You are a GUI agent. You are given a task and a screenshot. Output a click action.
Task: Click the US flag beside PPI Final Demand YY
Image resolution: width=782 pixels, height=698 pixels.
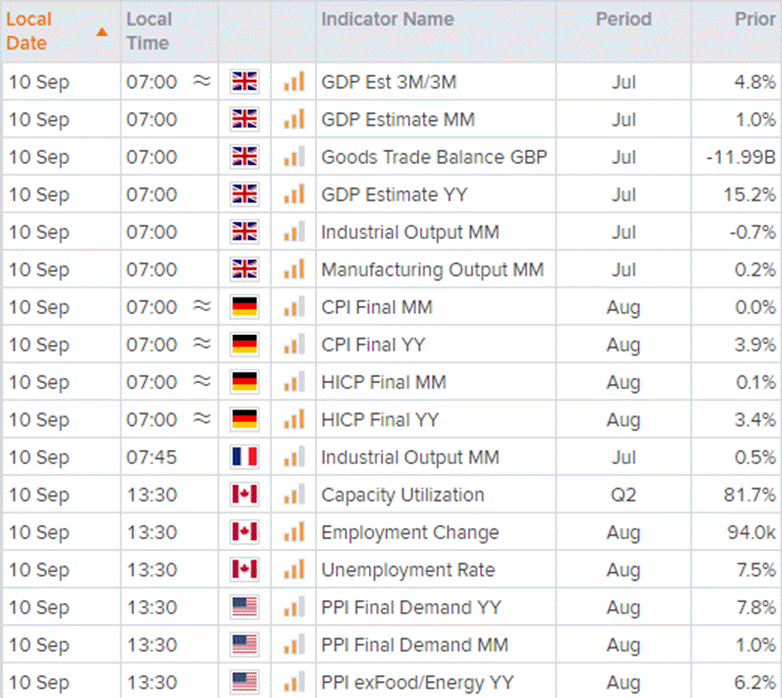coord(244,607)
